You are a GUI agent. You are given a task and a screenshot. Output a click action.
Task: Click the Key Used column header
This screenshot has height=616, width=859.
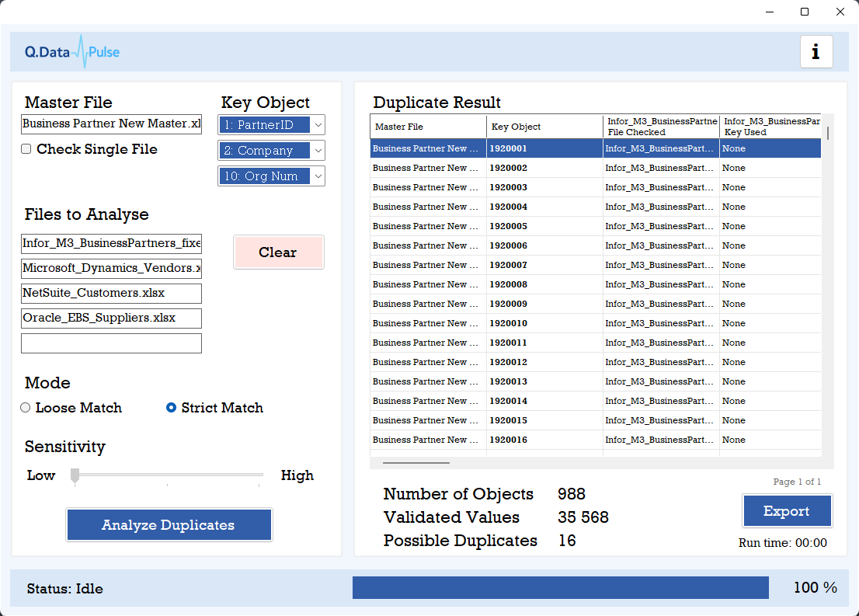[x=770, y=127]
